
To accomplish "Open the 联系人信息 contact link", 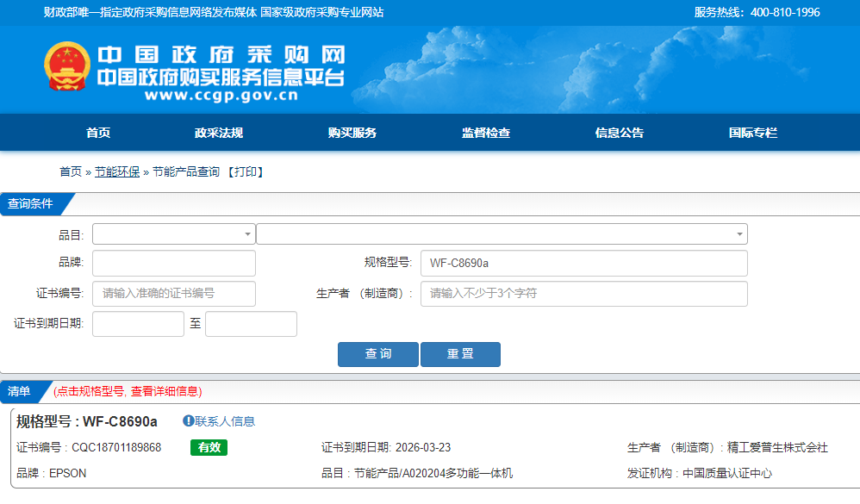I will pyautogui.click(x=225, y=421).
